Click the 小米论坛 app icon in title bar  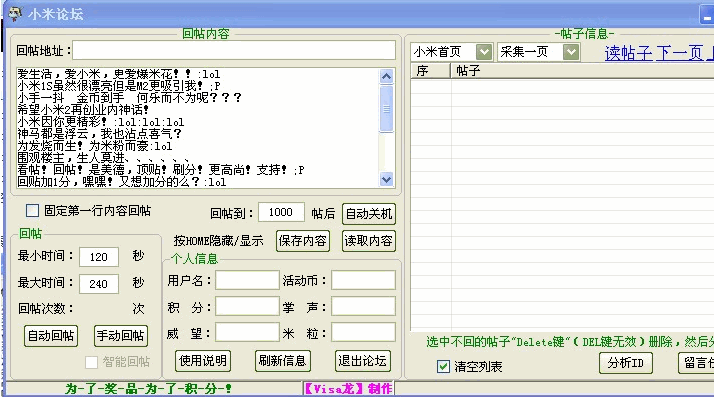click(15, 14)
